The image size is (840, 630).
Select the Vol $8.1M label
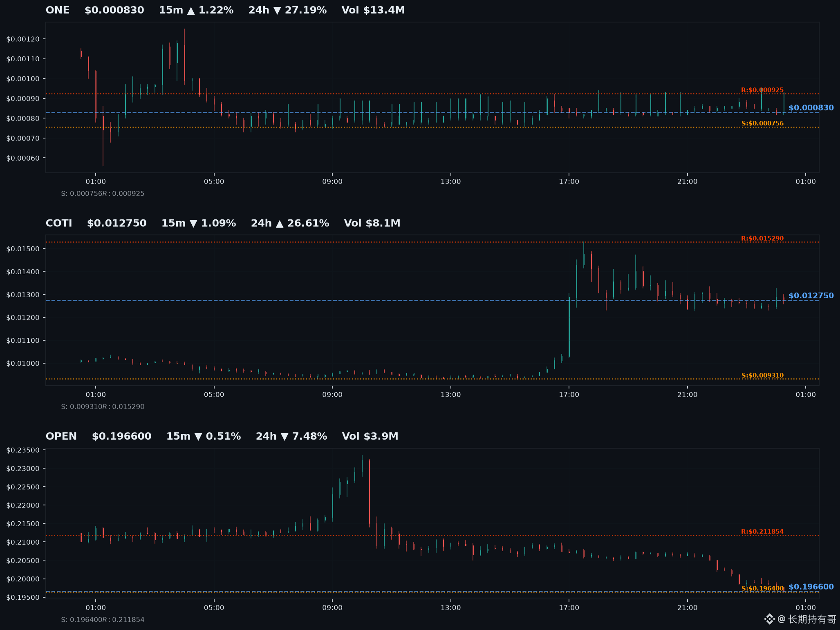click(372, 223)
